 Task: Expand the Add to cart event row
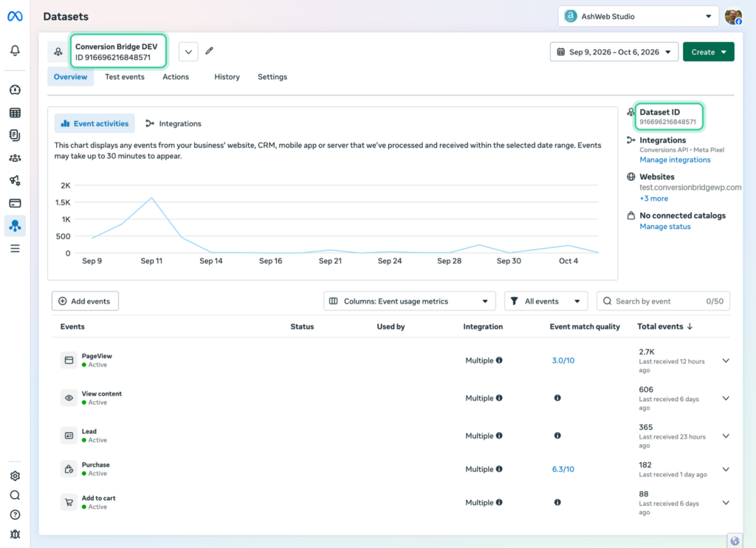coord(726,502)
